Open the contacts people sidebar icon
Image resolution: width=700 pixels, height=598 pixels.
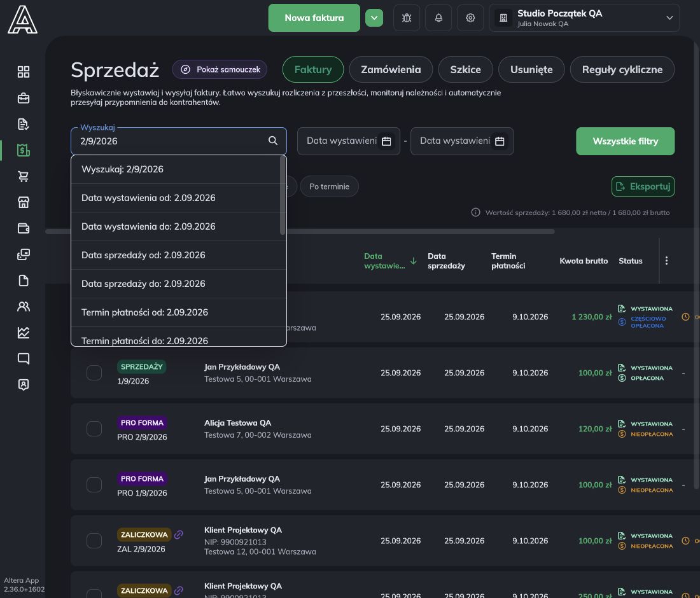click(23, 307)
